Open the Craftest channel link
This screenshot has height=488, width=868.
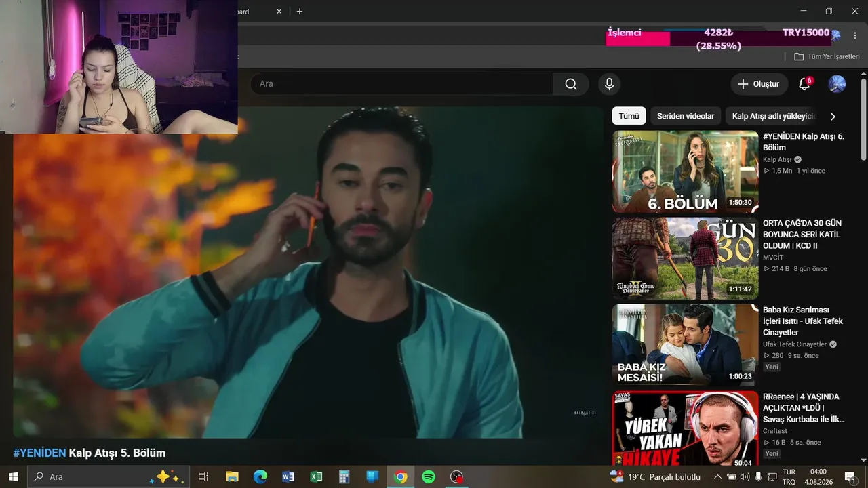775,431
